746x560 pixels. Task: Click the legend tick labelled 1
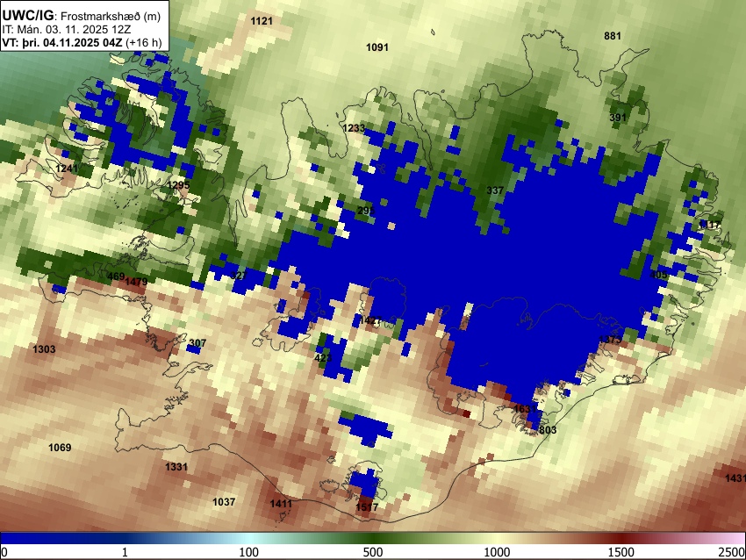[125, 552]
